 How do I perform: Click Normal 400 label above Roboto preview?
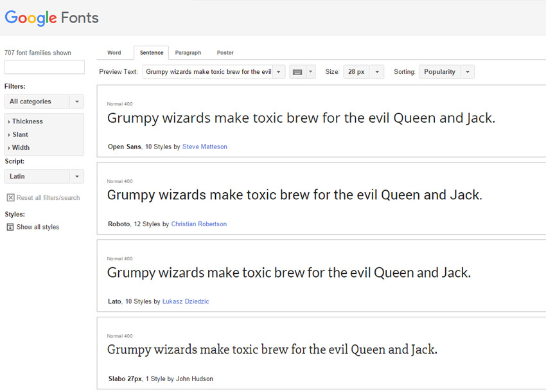click(x=119, y=181)
